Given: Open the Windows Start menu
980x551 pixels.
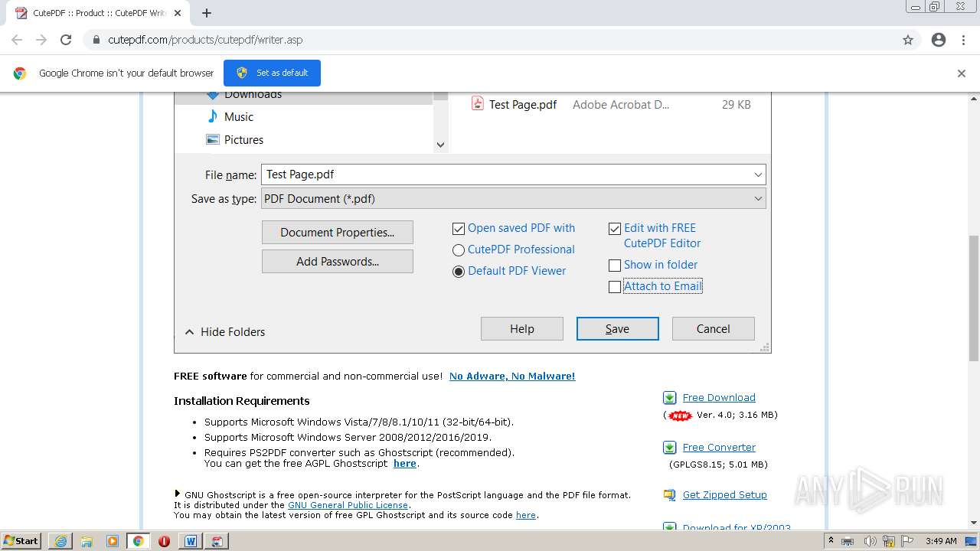Looking at the screenshot, I should pos(21,541).
